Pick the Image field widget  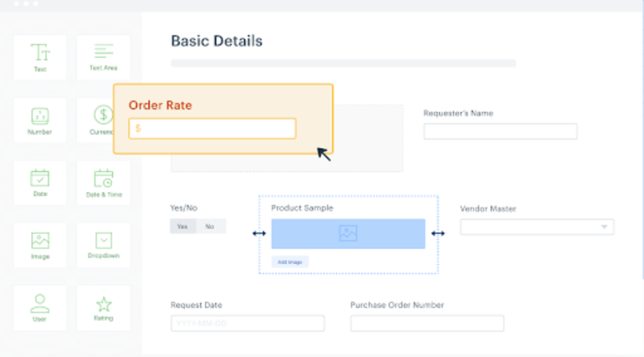coord(40,246)
